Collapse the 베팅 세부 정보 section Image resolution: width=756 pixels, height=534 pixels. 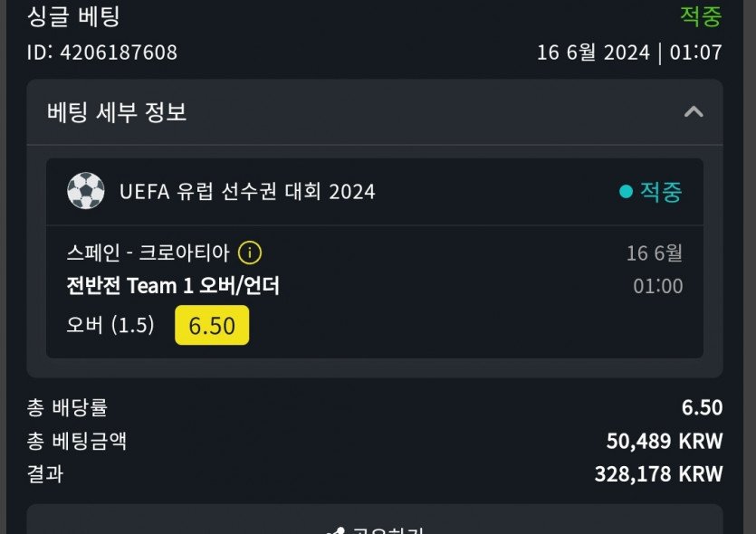click(x=694, y=112)
